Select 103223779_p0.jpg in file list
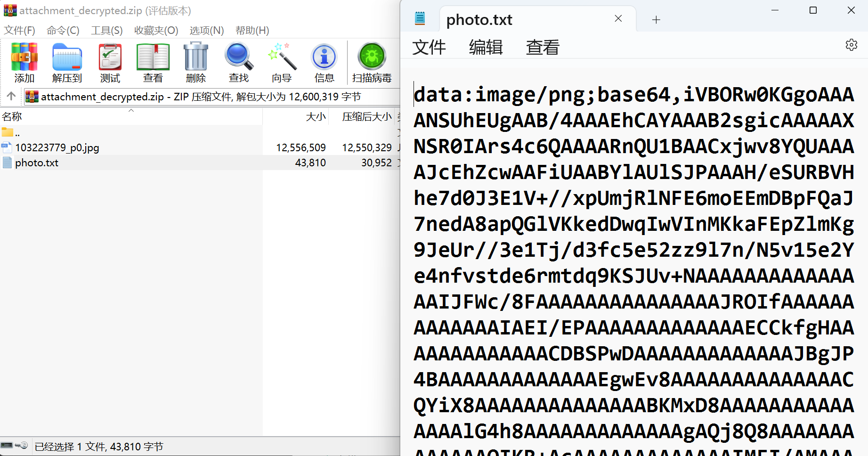Screen dimensions: 868x456 pos(57,148)
